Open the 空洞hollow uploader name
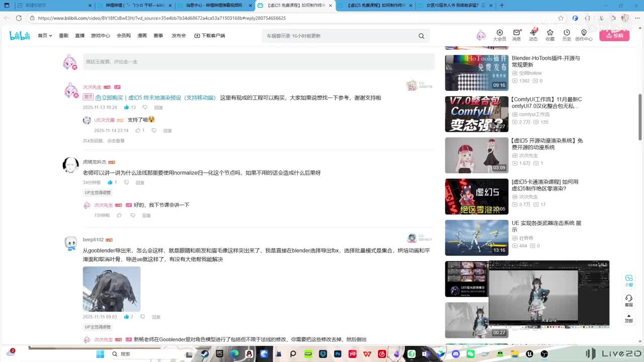644x362 pixels. [x=530, y=73]
